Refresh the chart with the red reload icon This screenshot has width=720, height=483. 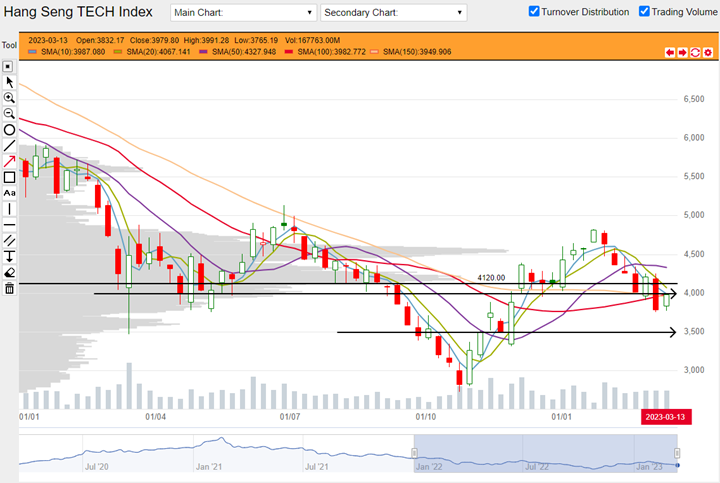pos(695,52)
